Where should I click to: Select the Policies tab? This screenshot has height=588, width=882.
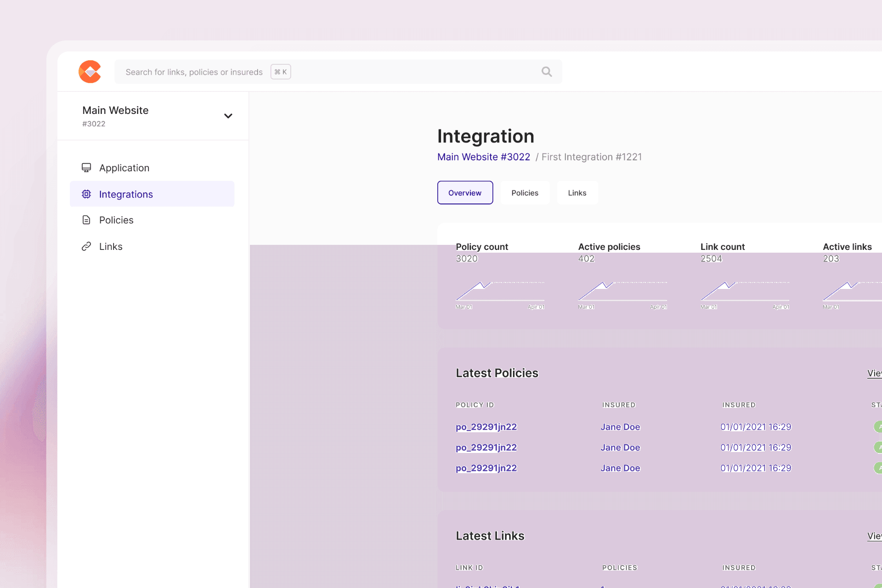[524, 192]
